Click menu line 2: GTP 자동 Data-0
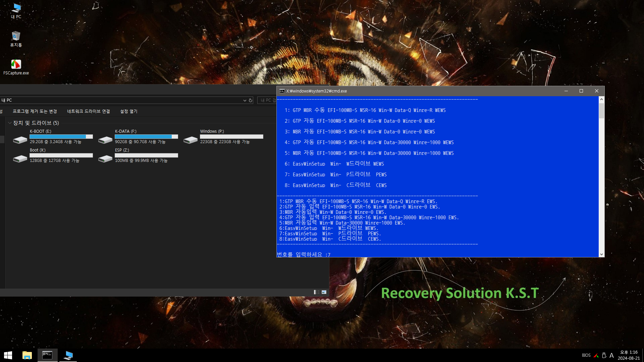644x362 pixels. coord(360,121)
